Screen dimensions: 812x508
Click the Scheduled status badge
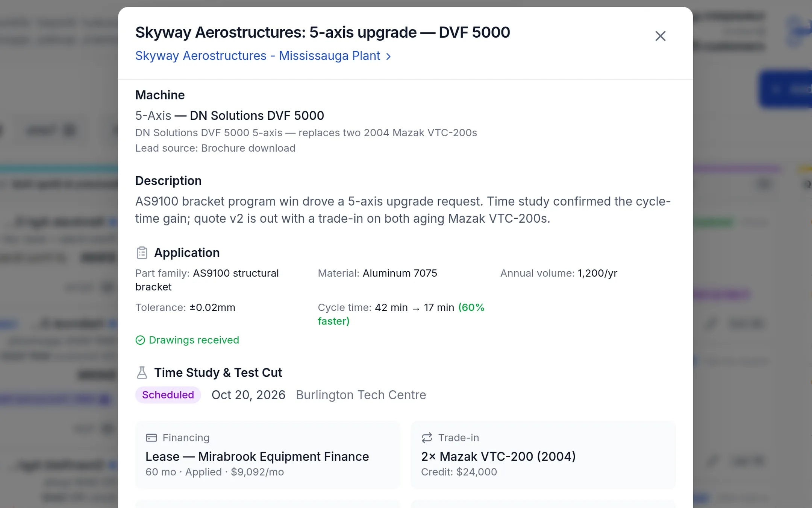coord(168,395)
